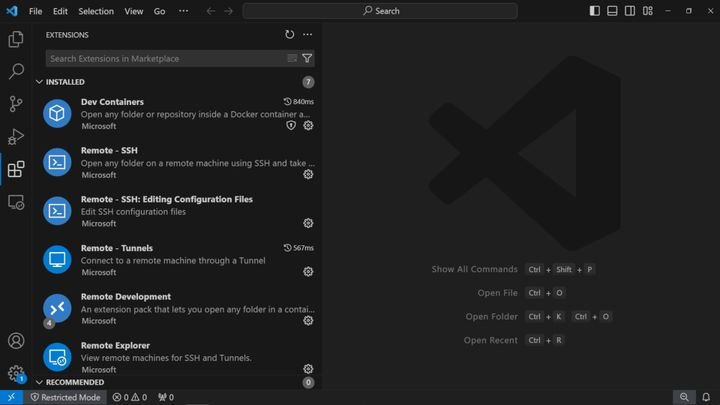Open Source Control view
The height and width of the screenshot is (405, 720).
pyautogui.click(x=16, y=104)
